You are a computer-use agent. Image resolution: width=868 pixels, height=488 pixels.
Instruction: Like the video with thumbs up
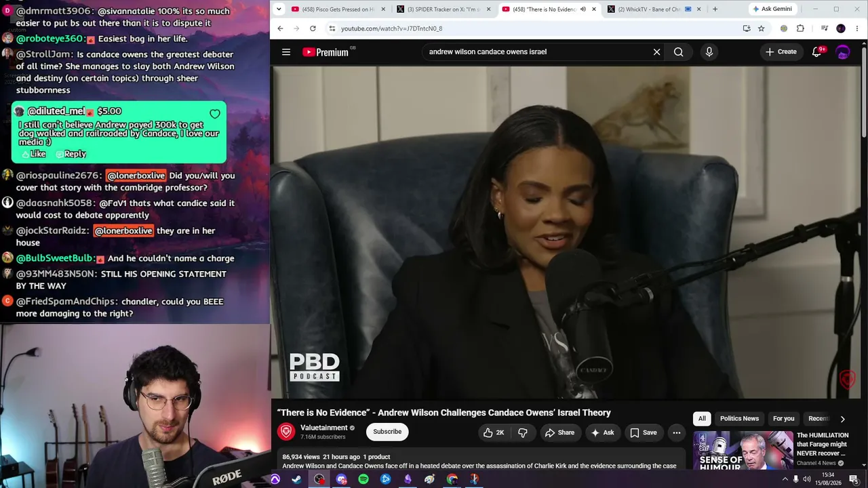(x=494, y=432)
